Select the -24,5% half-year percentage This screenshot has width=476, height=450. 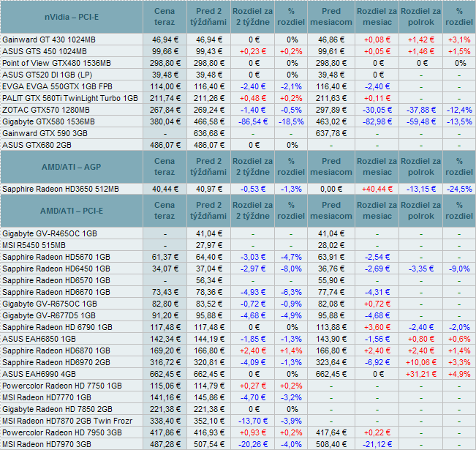click(459, 189)
